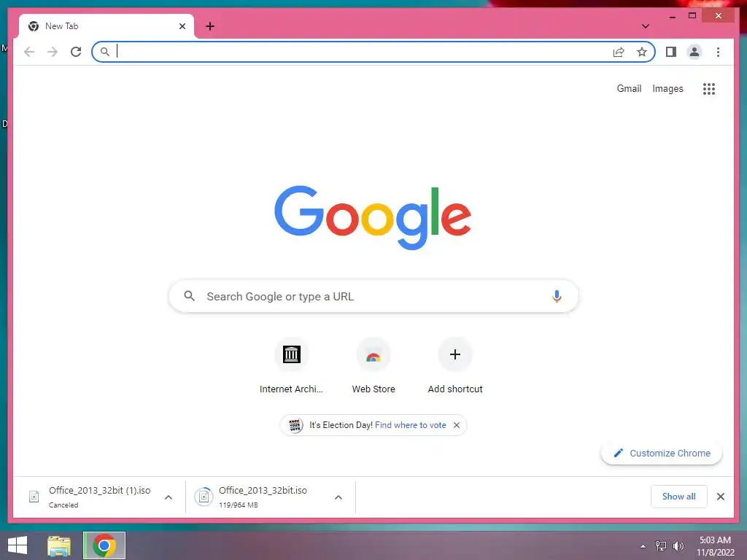Viewport: 747px width, 560px height.
Task: Expand options for Office_2013_32bit (1).iso download
Action: pos(169,497)
